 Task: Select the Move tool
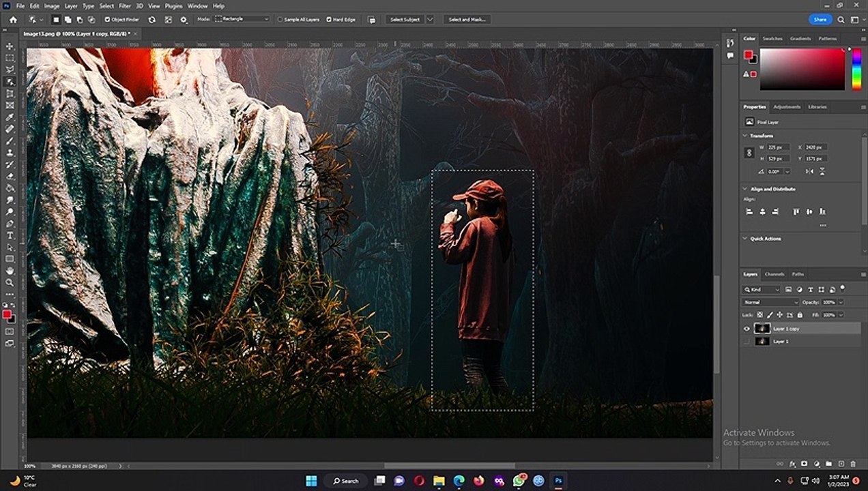(x=10, y=46)
